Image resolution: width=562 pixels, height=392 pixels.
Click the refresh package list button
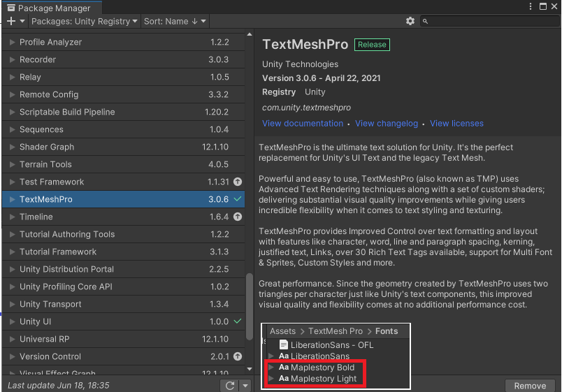coord(230,386)
